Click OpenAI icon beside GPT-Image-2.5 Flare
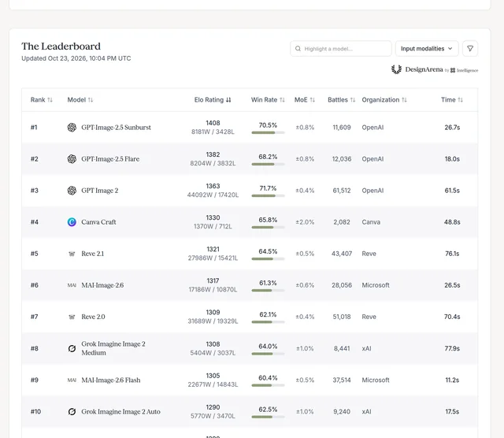Viewport: 504px width, 438px height. point(72,159)
